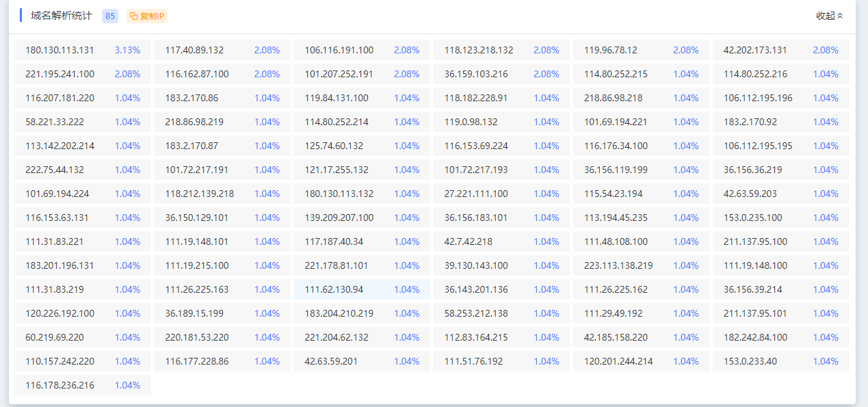Click IP 182.242.84.100 cell
Image resolution: width=868 pixels, height=407 pixels.
click(x=780, y=337)
